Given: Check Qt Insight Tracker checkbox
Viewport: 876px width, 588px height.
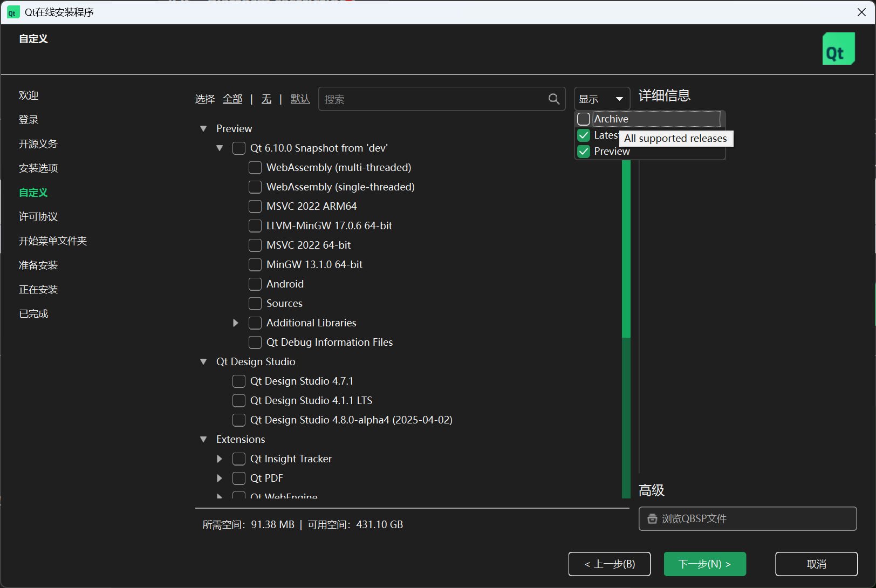Looking at the screenshot, I should (x=239, y=459).
